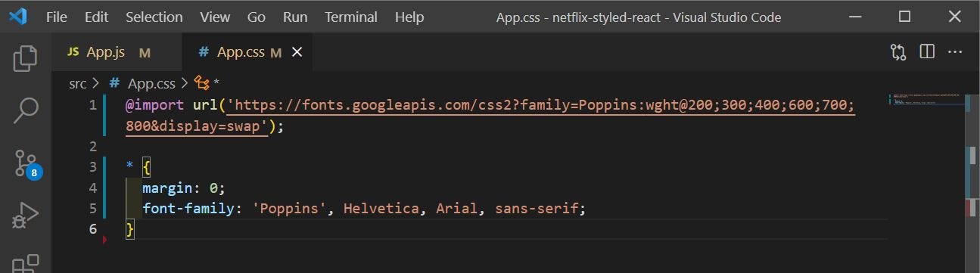Follow the Google Fonts URL link
This screenshot has width=980, height=273.
[540, 105]
